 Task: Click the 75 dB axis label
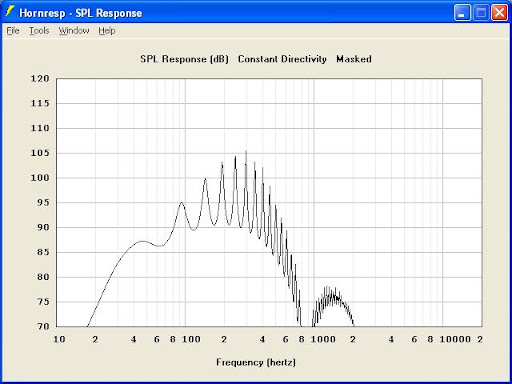pos(43,302)
